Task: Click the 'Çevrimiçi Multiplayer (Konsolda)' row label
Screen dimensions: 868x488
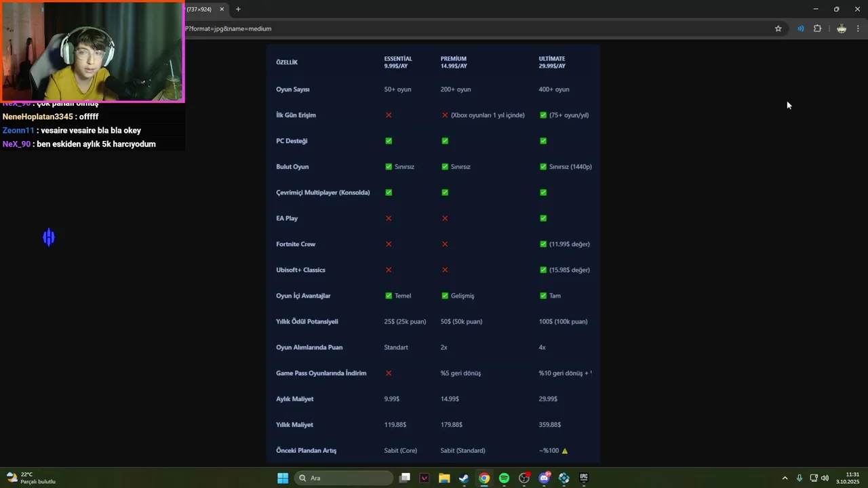Action: point(323,192)
